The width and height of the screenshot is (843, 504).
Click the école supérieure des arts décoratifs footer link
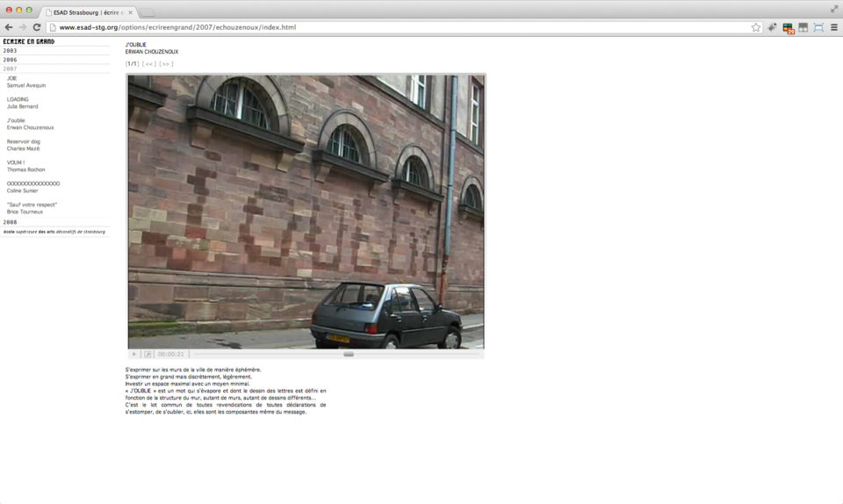pyautogui.click(x=54, y=232)
